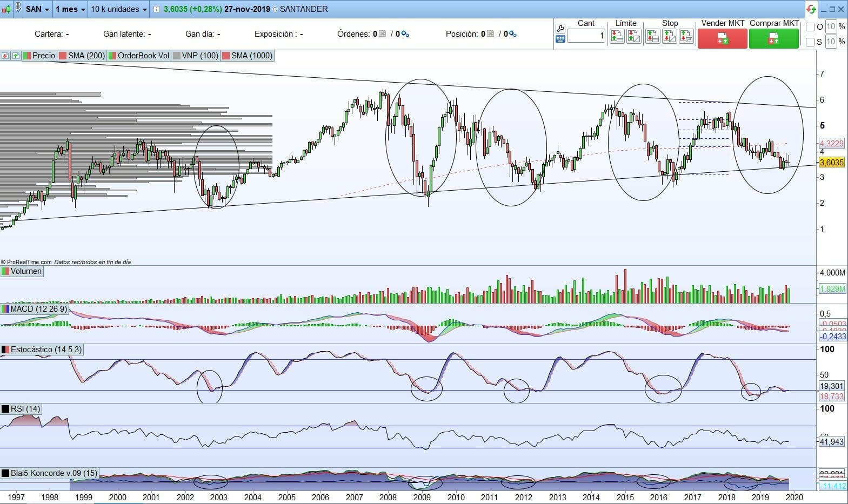Click the S percent value field
Viewport: 848px width, 504px height.
point(831,42)
